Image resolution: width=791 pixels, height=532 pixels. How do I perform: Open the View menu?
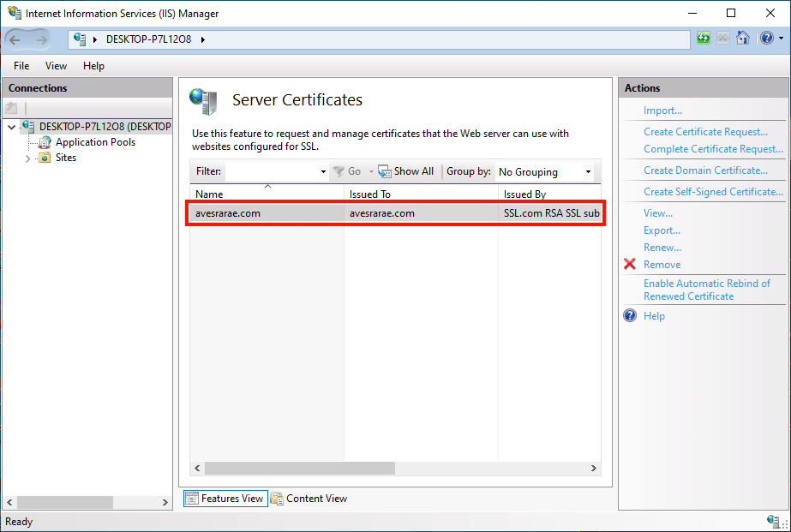point(56,66)
